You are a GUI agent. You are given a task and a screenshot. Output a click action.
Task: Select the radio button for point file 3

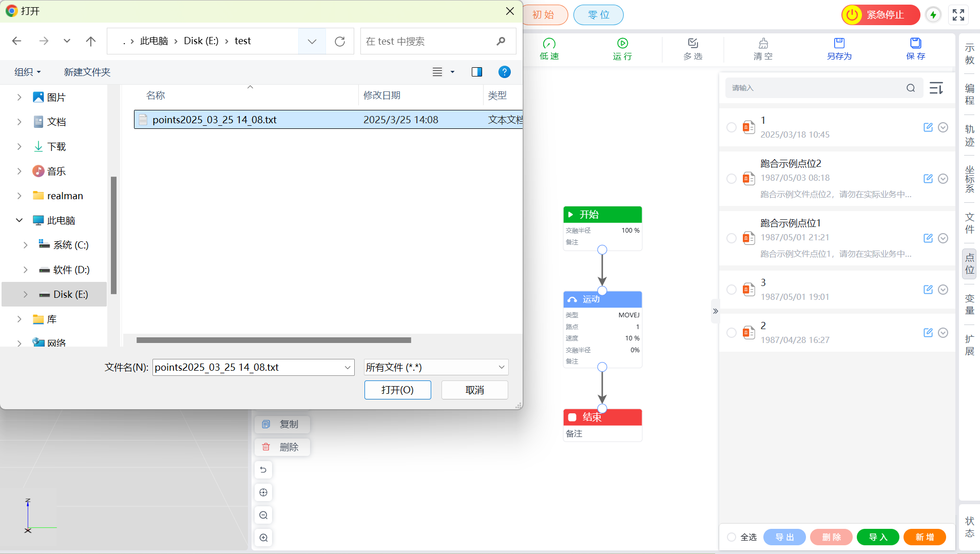pos(731,290)
